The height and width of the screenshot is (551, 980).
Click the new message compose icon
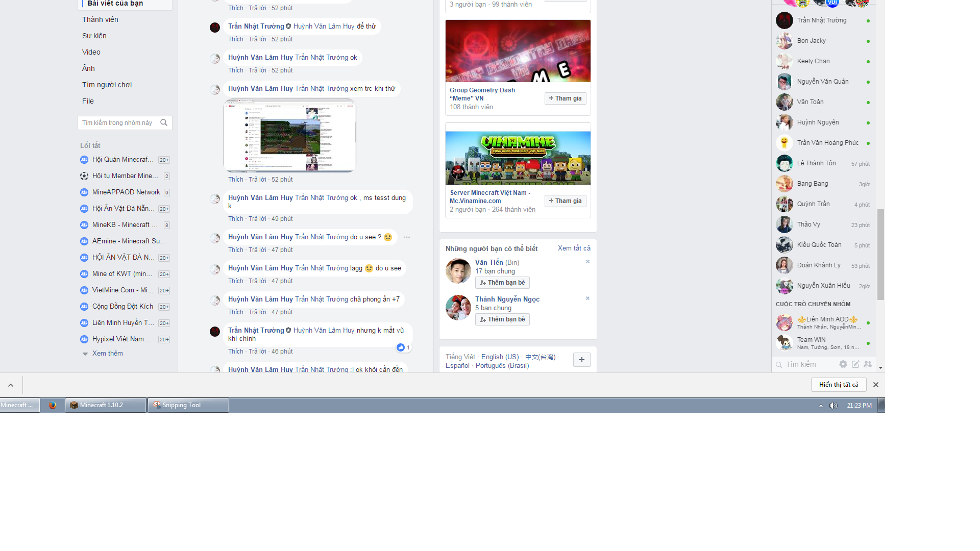[x=855, y=364]
